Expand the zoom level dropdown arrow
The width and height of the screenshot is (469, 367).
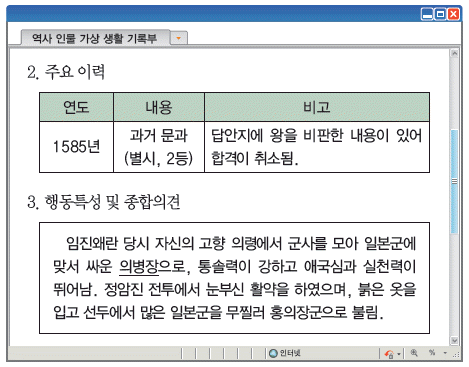tap(445, 353)
